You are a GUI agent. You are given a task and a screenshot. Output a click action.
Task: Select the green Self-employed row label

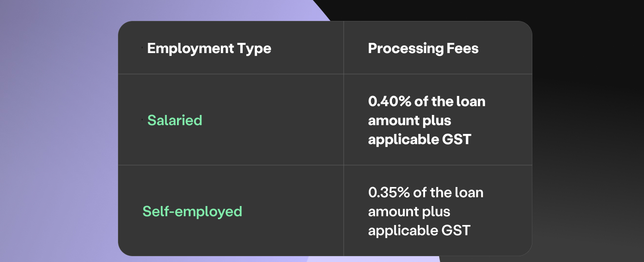coord(192,211)
